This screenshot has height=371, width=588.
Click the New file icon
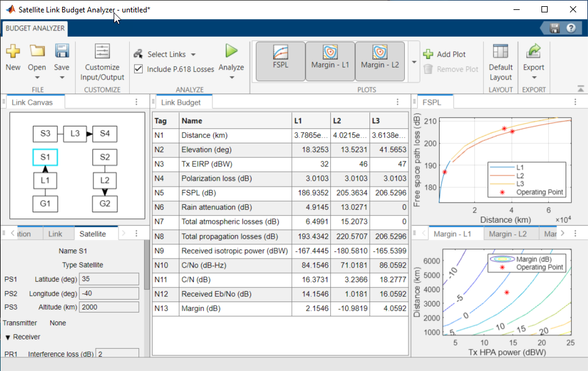pos(12,52)
